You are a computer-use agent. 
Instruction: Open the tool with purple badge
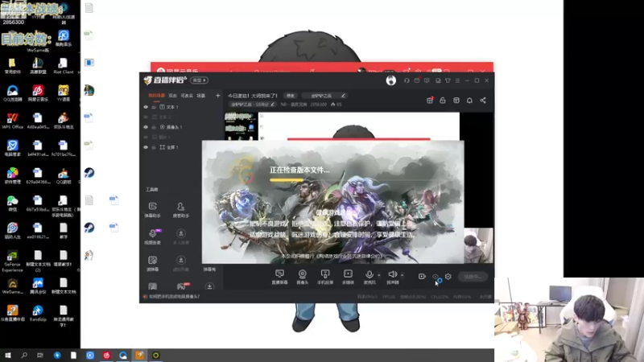[153, 237]
